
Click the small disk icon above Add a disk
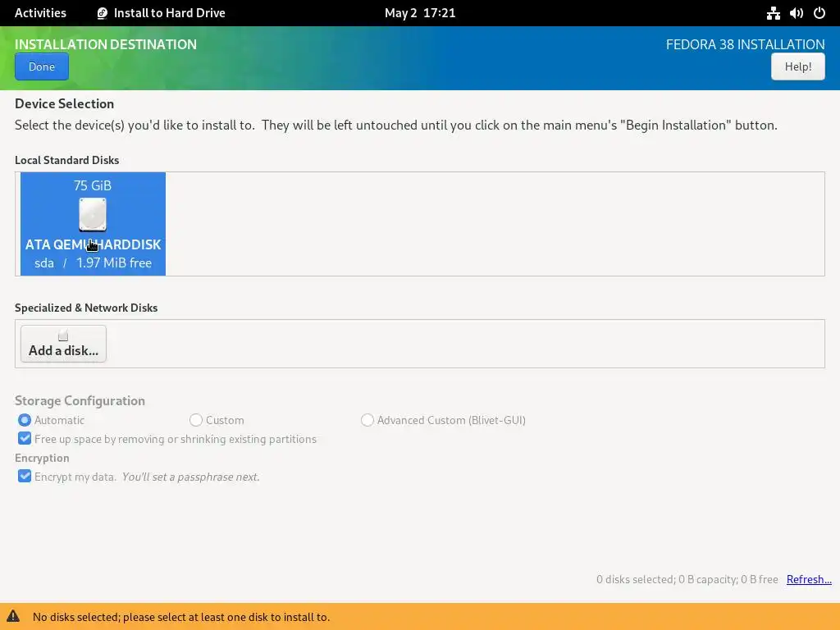coord(63,336)
